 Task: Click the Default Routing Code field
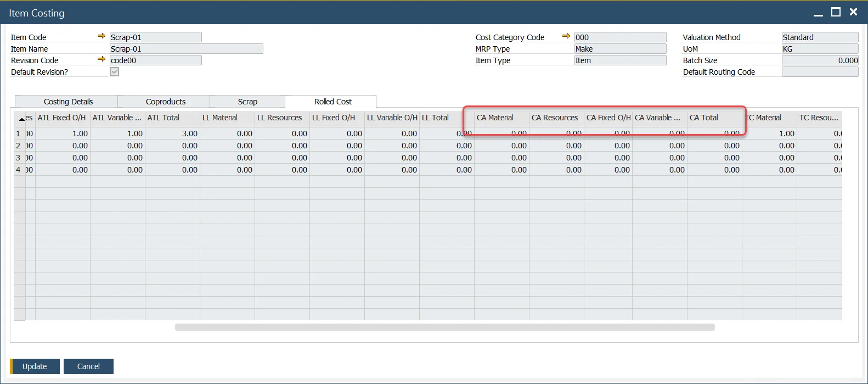pos(820,72)
